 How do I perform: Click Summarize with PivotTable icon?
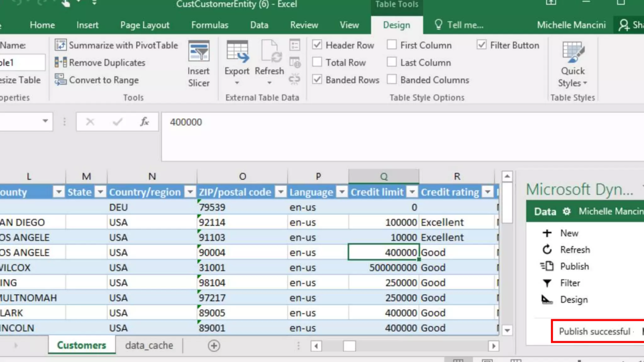pyautogui.click(x=60, y=45)
